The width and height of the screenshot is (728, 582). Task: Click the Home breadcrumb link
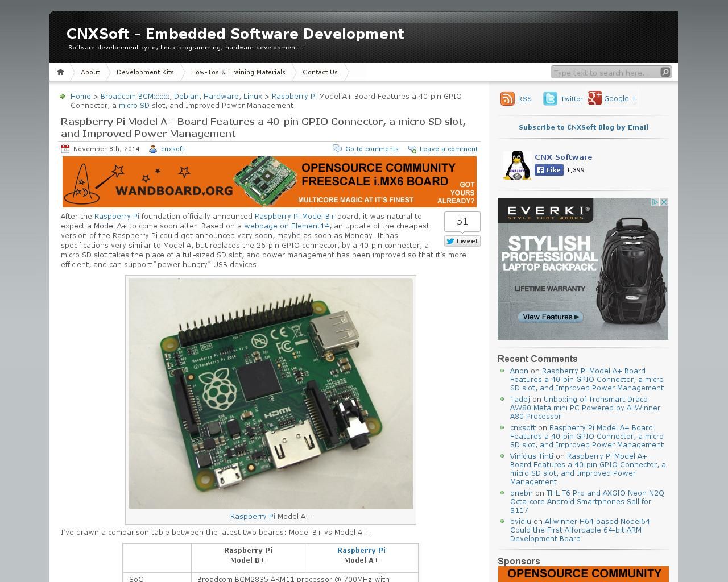point(81,97)
